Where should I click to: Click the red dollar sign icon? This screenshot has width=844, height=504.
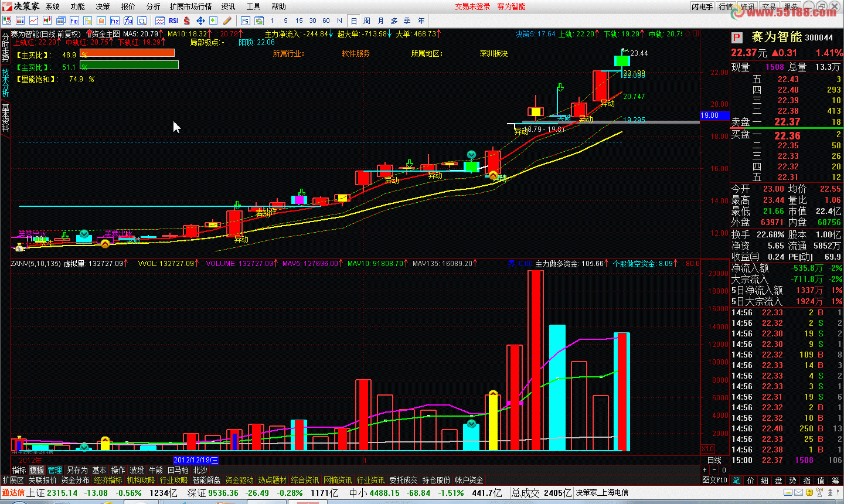coord(187,21)
